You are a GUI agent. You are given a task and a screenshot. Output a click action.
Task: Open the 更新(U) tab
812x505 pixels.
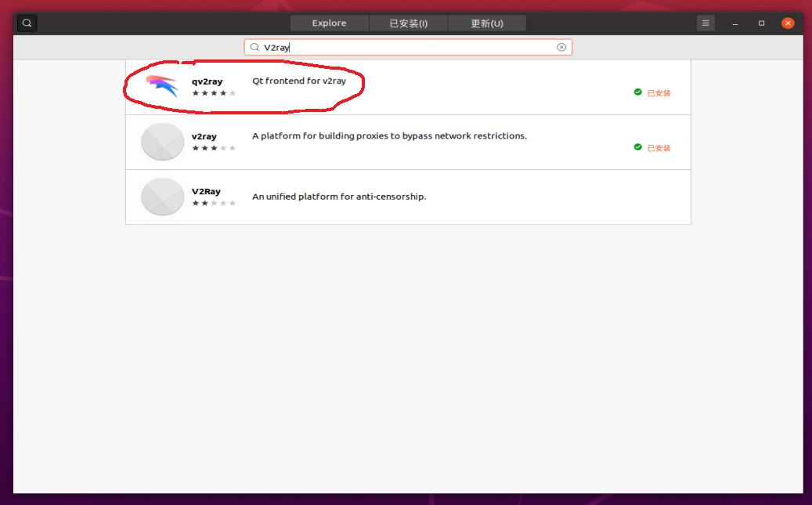point(487,23)
